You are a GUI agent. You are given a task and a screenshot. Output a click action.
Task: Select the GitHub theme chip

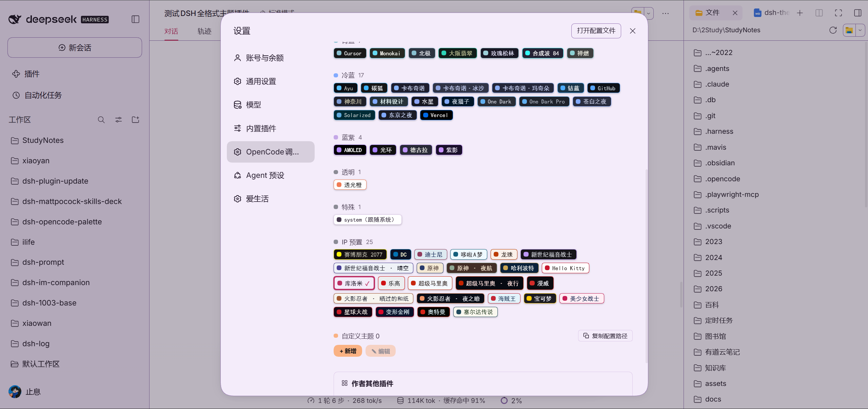point(603,88)
